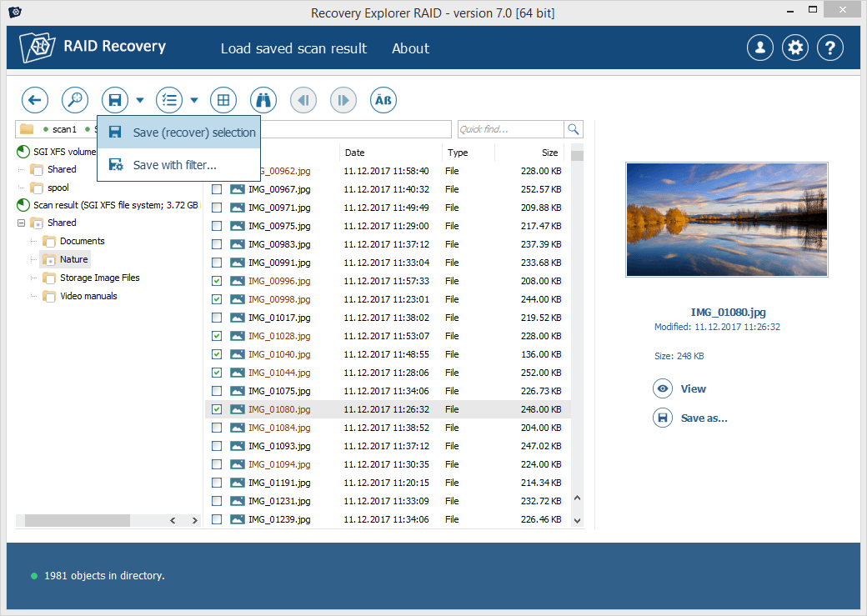
Task: Open the application settings gear icon
Action: point(794,48)
